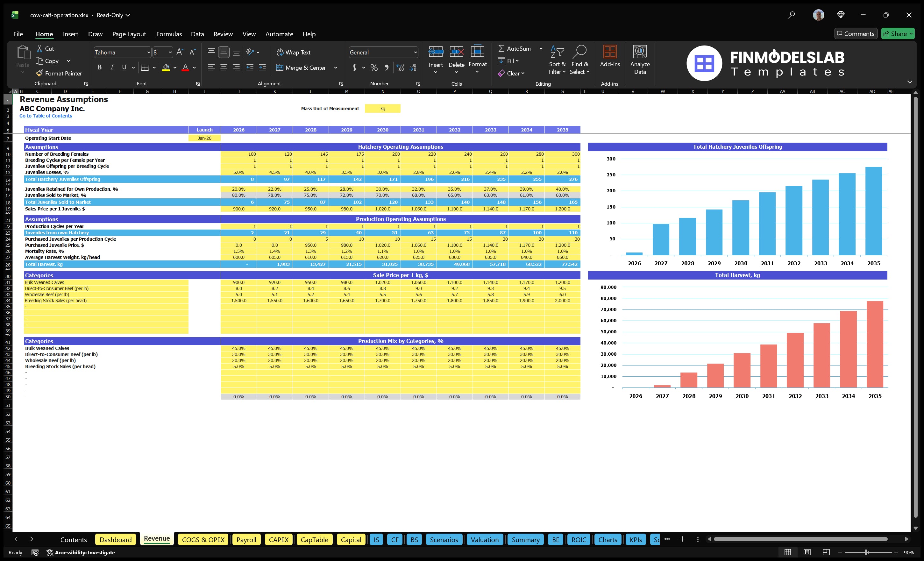The width and height of the screenshot is (924, 561).
Task: Toggle bold formatting
Action: (x=99, y=67)
